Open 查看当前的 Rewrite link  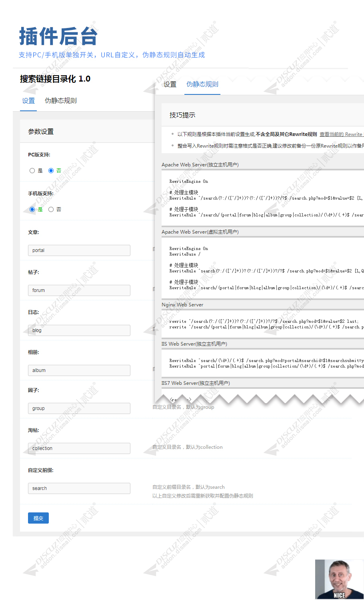[342, 134]
